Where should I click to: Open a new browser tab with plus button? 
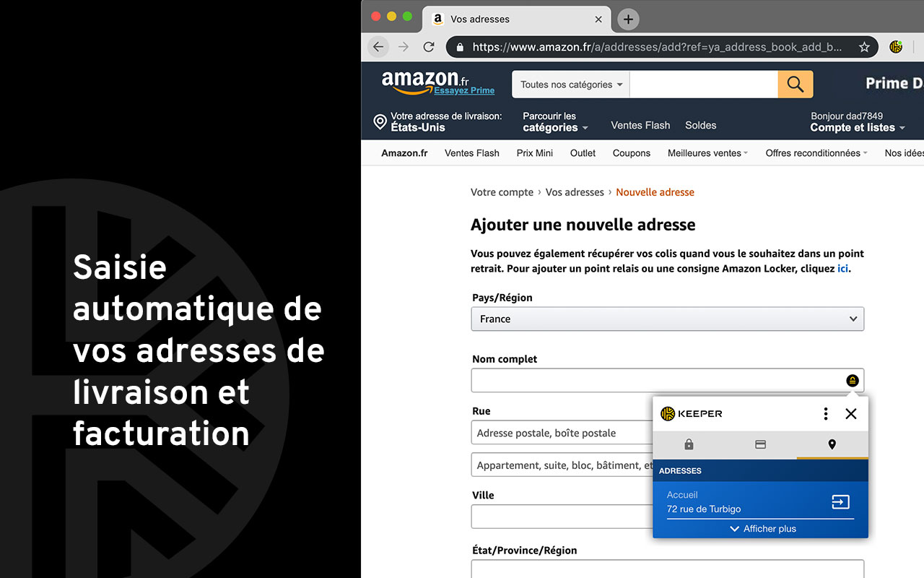(628, 20)
